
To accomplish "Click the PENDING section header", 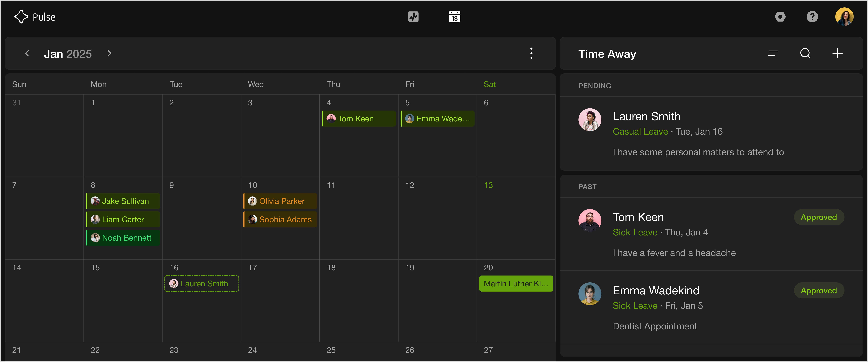I will [594, 86].
